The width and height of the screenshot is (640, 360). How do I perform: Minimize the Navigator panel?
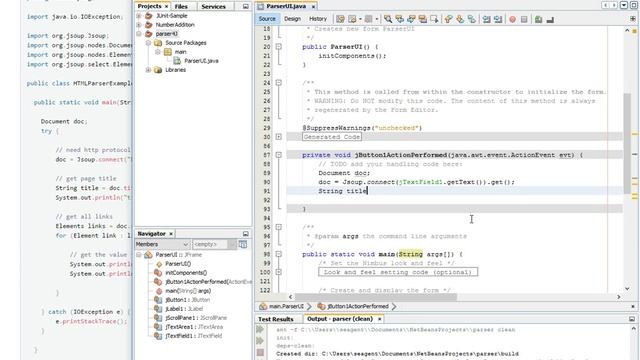pyautogui.click(x=245, y=234)
